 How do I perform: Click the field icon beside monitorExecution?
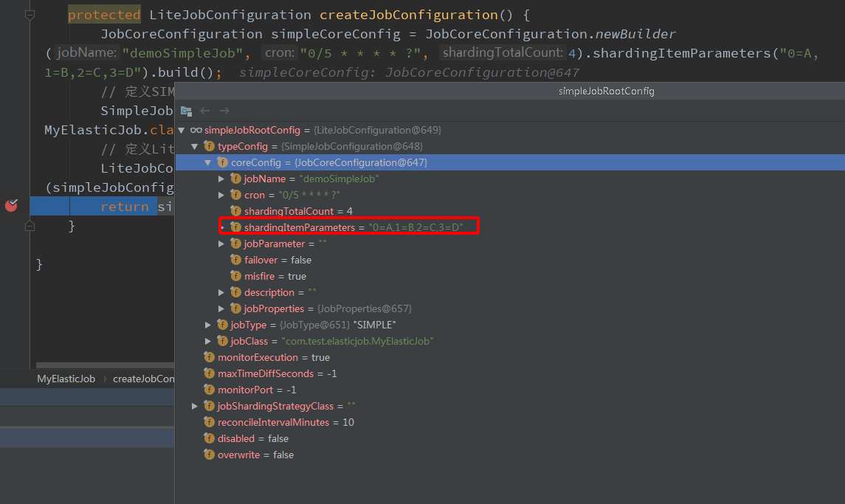[x=209, y=357]
